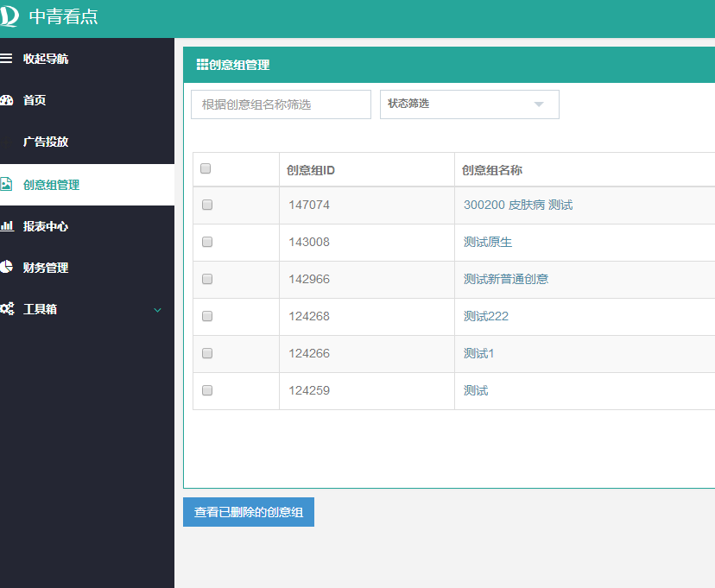Click the 中青看点 logo icon in header

(x=9, y=16)
